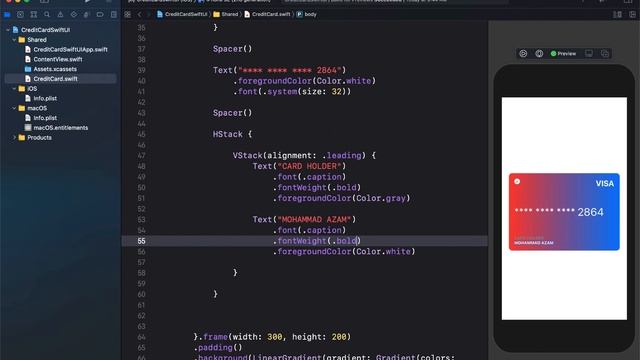Open the Symbol navigator
This screenshot has width=640, height=360.
point(34,15)
